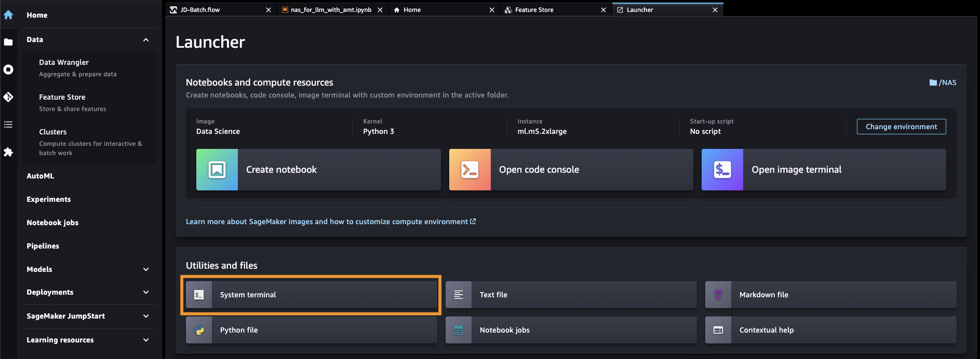Click the Data Science image value

[x=218, y=131]
